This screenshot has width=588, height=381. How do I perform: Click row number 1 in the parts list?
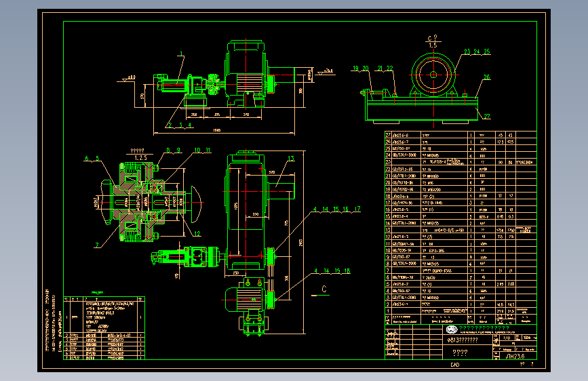click(x=388, y=311)
